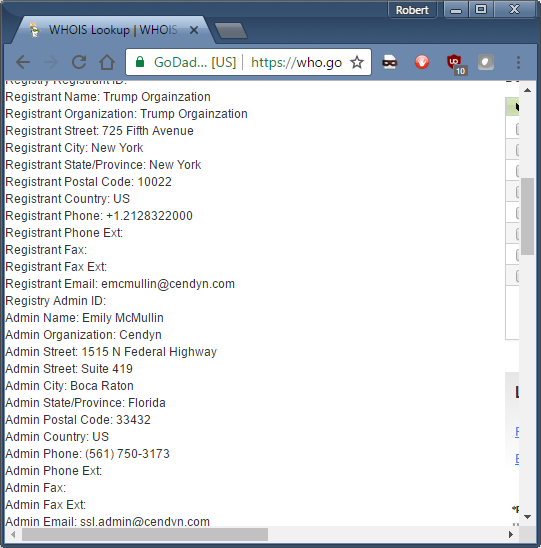Click Registrant Name: Trump Orgainzation line
This screenshot has height=548, width=541.
pyautogui.click(x=108, y=97)
